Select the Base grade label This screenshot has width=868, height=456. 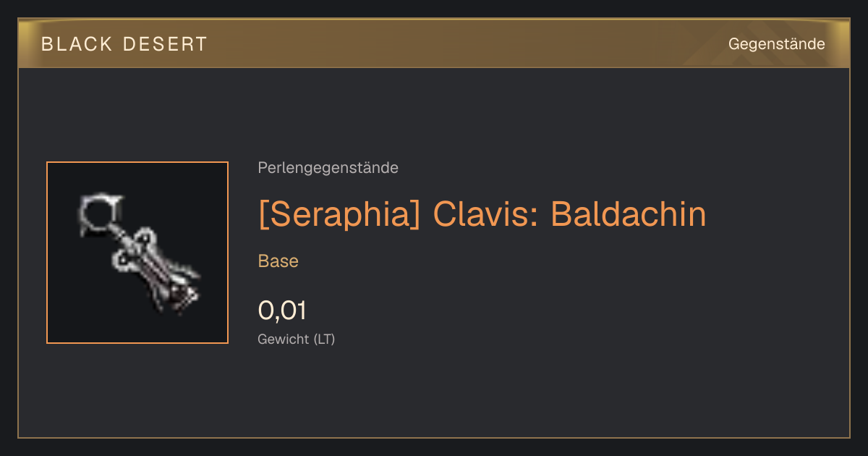278,261
